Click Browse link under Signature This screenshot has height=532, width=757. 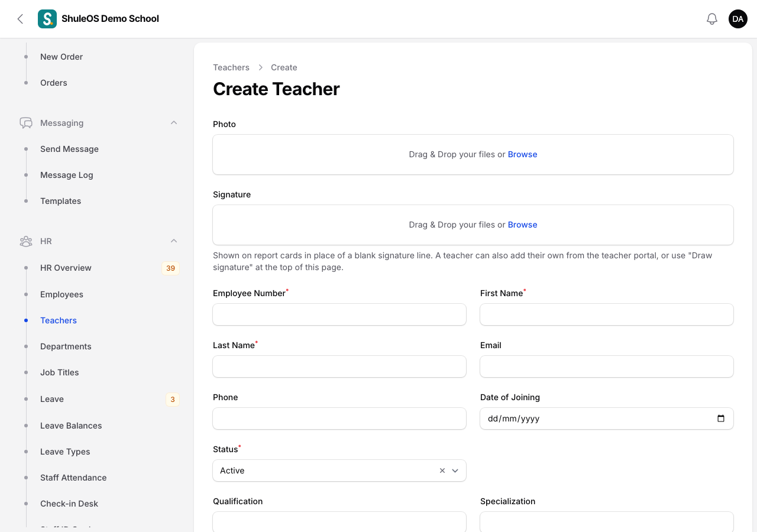pos(522,225)
